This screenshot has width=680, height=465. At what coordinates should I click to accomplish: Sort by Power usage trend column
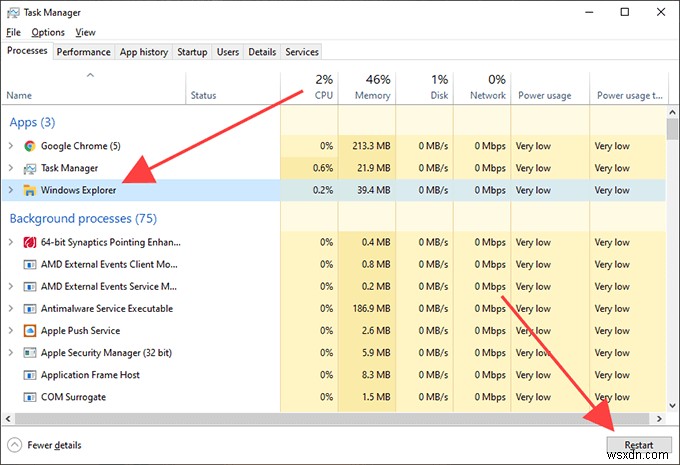[x=628, y=88]
